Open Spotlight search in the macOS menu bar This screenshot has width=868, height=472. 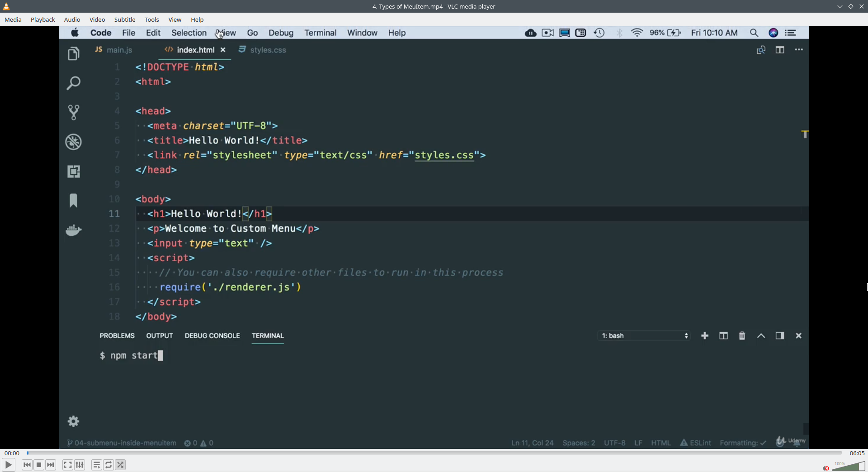[x=754, y=33]
